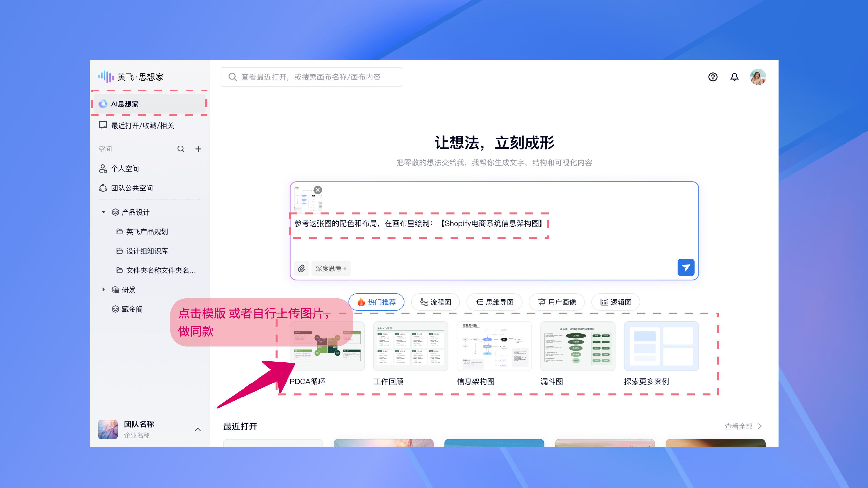Choose the 工作回顾 template thumbnail
Image resolution: width=868 pixels, height=488 pixels.
(411, 346)
